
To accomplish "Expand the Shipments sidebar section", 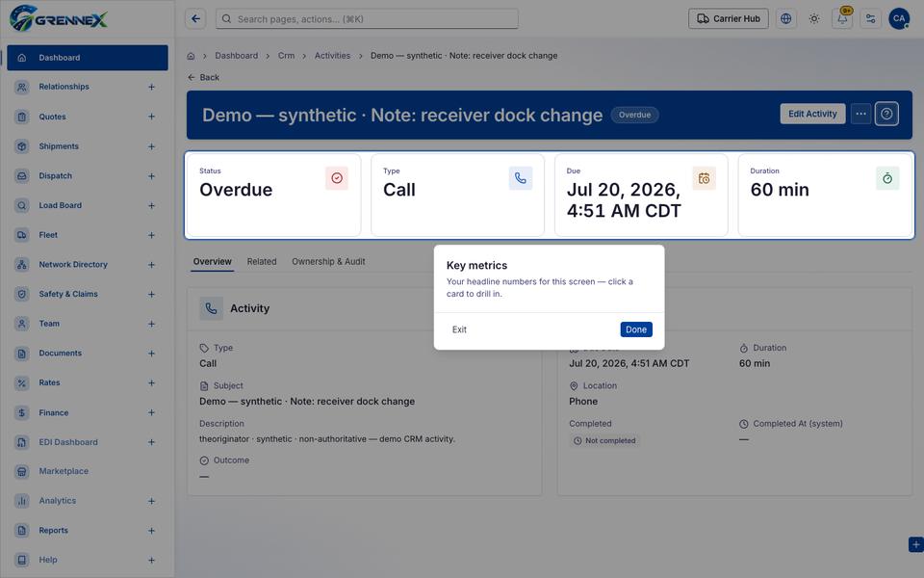I will click(151, 146).
